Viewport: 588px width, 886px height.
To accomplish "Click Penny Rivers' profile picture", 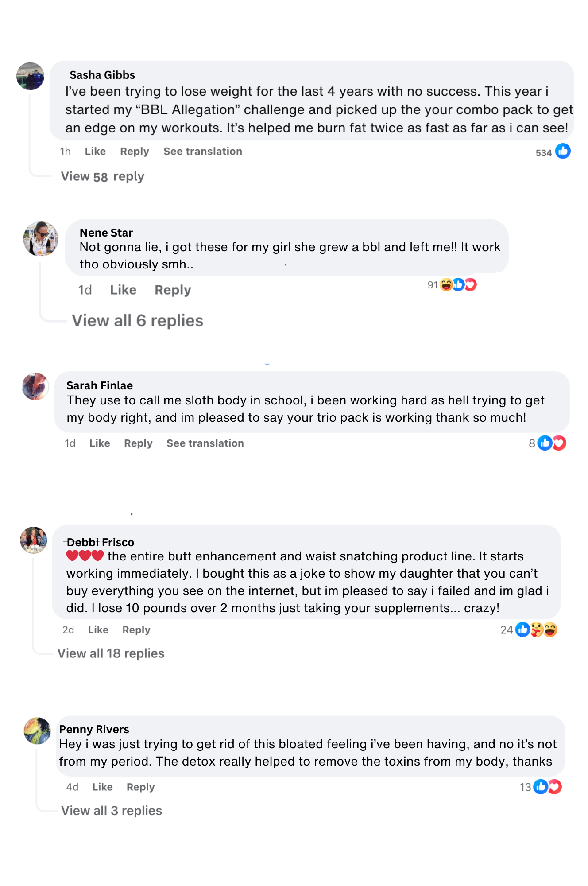I will [37, 731].
